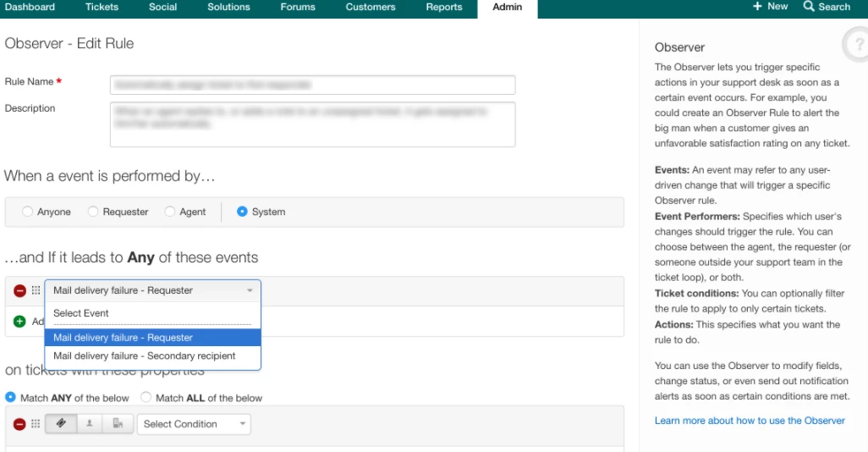Click the New plus button
This screenshot has height=452, width=868.
[770, 7]
